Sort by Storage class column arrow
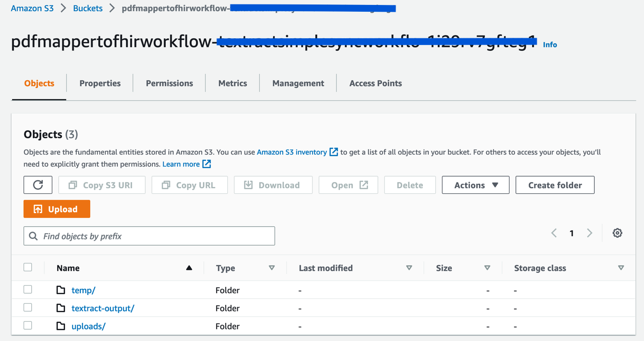The image size is (644, 341). click(x=621, y=268)
